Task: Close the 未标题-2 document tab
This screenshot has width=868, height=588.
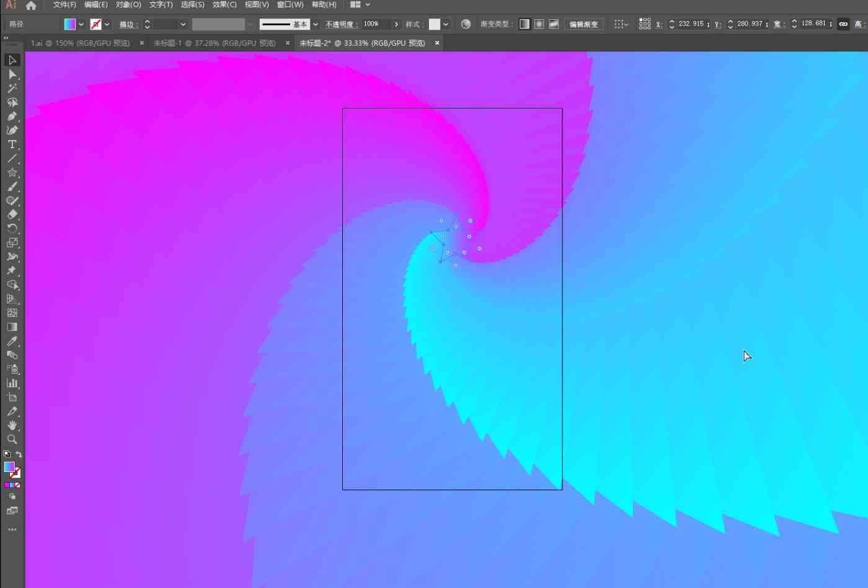Action: point(437,43)
